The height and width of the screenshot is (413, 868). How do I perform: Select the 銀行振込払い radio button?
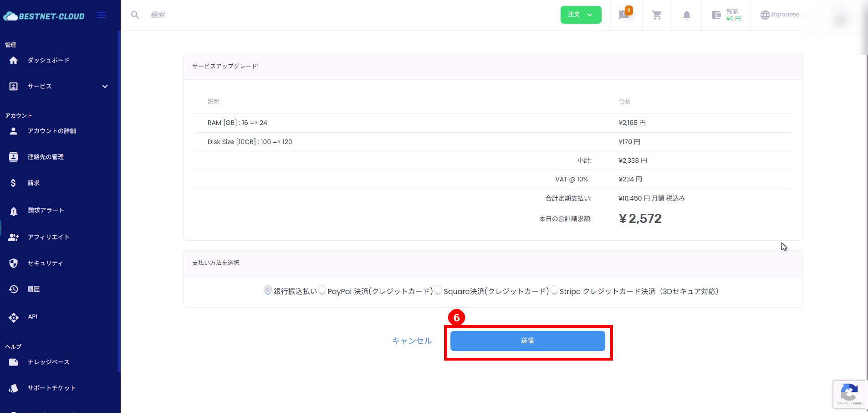click(x=268, y=290)
